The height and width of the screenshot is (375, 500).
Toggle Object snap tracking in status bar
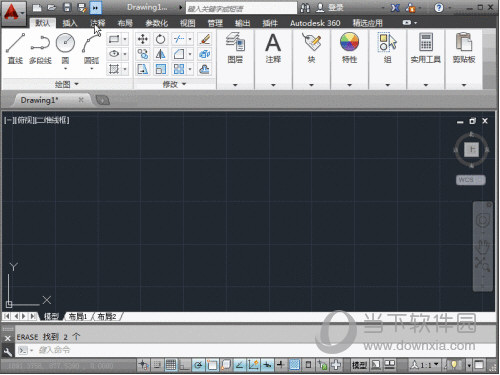(239, 365)
